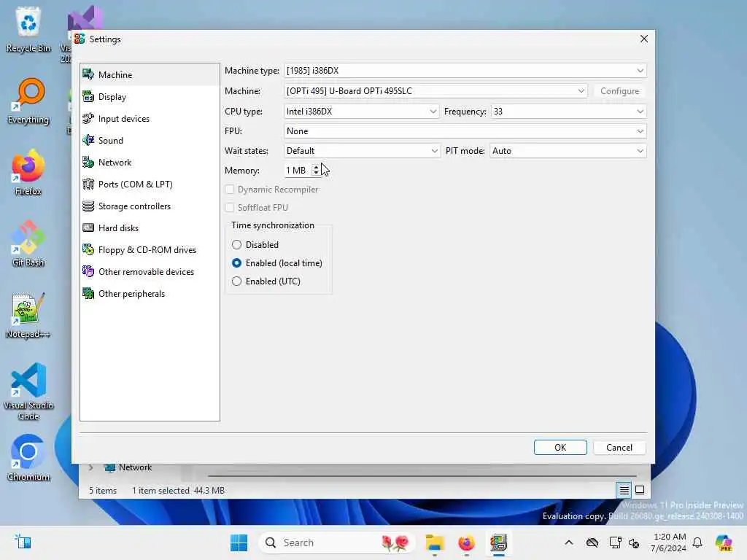Screen dimensions: 747x560
Task: Open the Sound settings category
Action: click(150, 141)
